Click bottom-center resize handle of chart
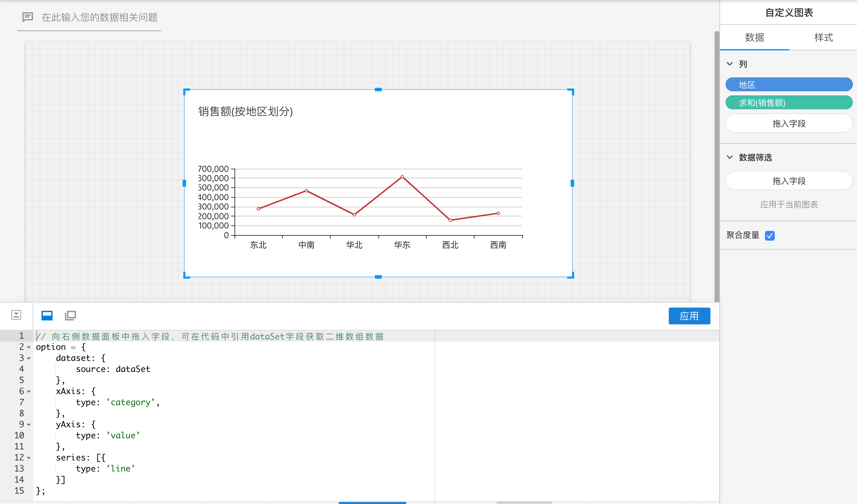Image resolution: width=857 pixels, height=504 pixels. 378,277
